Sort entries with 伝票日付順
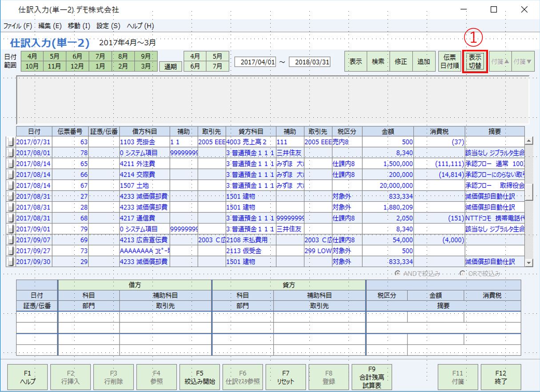Screen dimensions: 540x392 pos(451,62)
